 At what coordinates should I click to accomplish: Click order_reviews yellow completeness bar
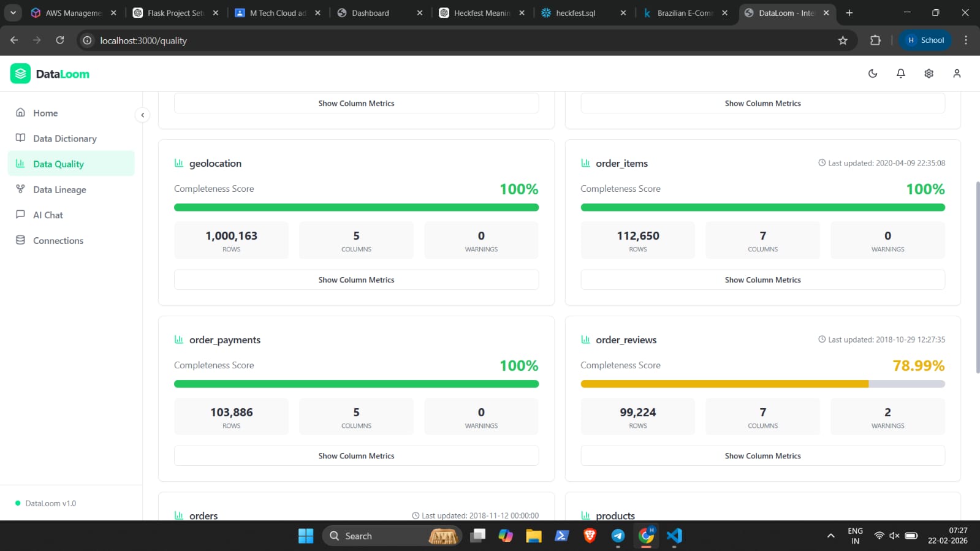click(x=724, y=384)
